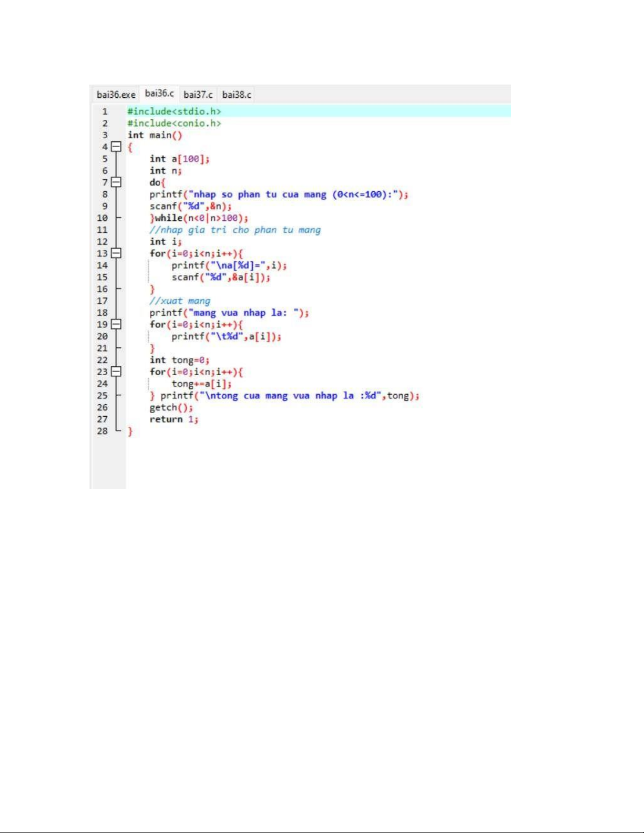This screenshot has width=644, height=833.
Task: Click the 'getch();' statement
Action: click(171, 407)
